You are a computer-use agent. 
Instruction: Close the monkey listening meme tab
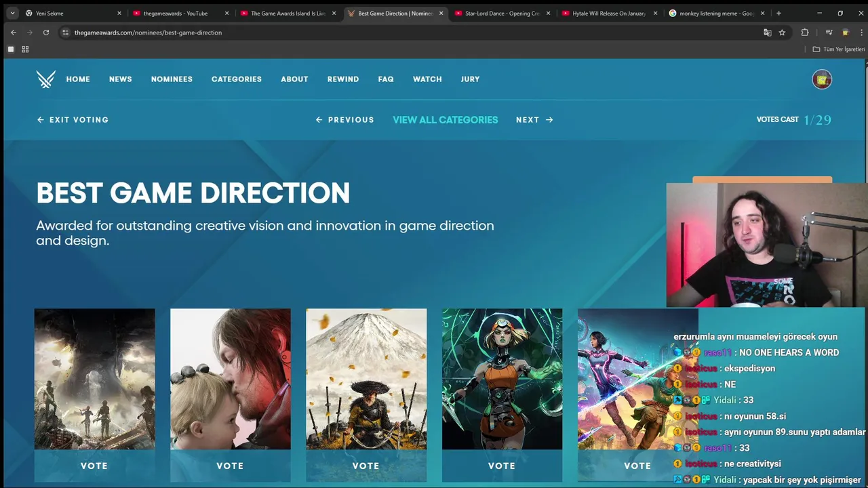pyautogui.click(x=762, y=13)
